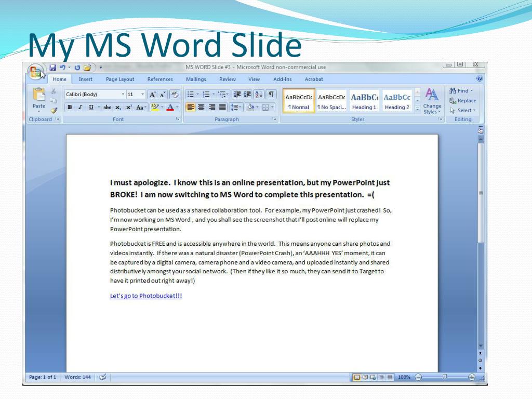The width and height of the screenshot is (532, 399).
Task: Go to the Review tab
Action: pyautogui.click(x=228, y=79)
